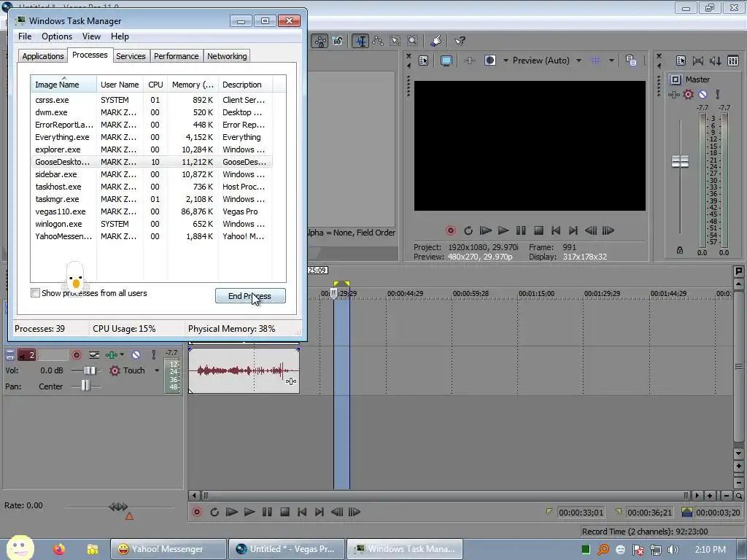Screen dimensions: 747x560
Task: Sort processes by Image Name column
Action: click(63, 85)
